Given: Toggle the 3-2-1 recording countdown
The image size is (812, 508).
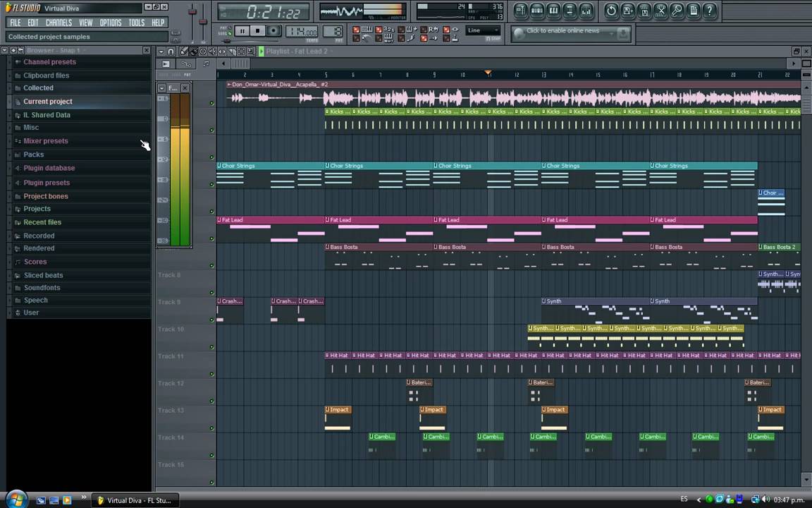Looking at the screenshot, I should click(379, 30).
